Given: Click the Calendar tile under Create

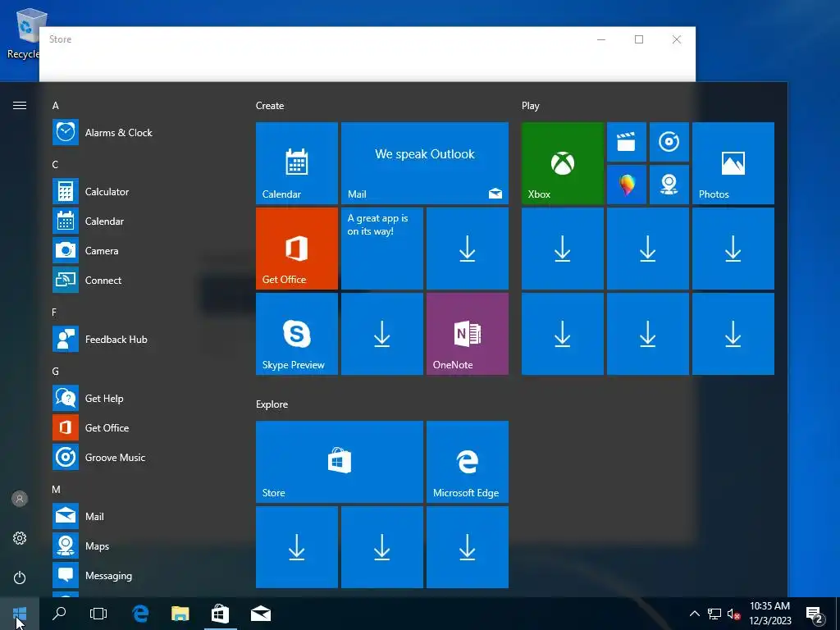Looking at the screenshot, I should pyautogui.click(x=297, y=163).
